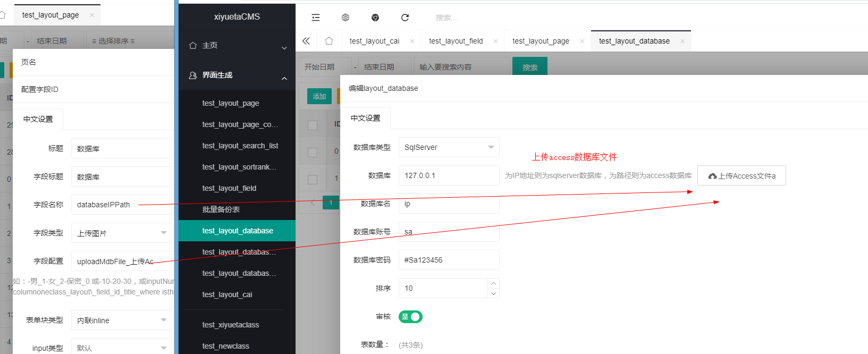Click the globe website icon
Image resolution: width=868 pixels, height=354 pixels.
(x=345, y=18)
